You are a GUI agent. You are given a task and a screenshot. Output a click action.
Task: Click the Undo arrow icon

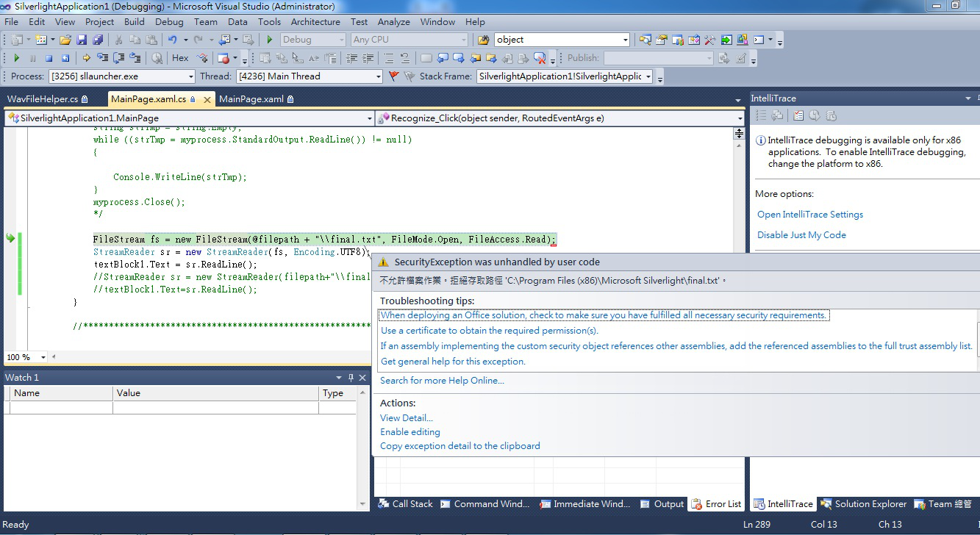tap(172, 40)
